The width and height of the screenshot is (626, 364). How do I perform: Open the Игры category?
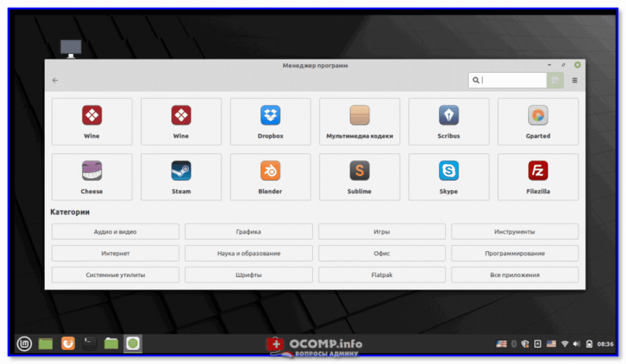click(382, 232)
